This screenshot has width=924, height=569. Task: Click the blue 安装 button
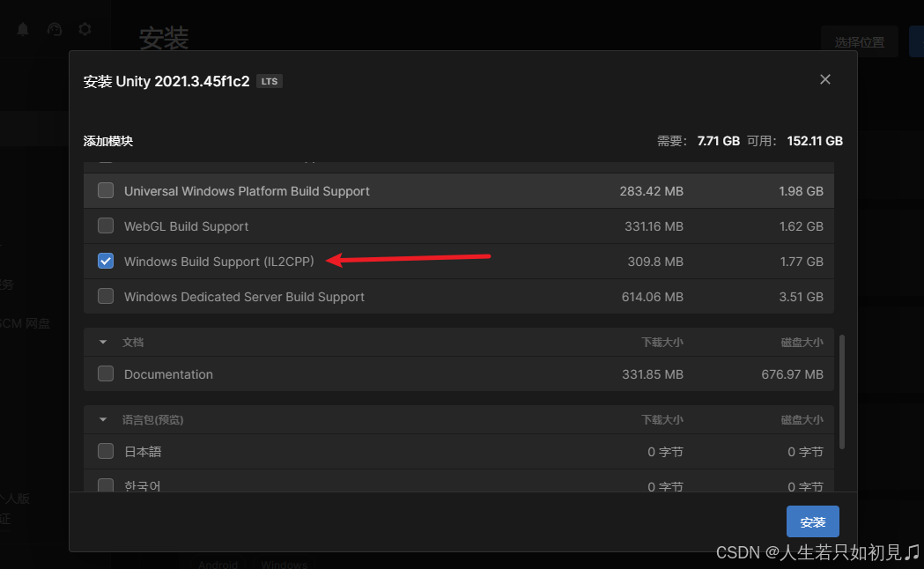[x=813, y=522]
